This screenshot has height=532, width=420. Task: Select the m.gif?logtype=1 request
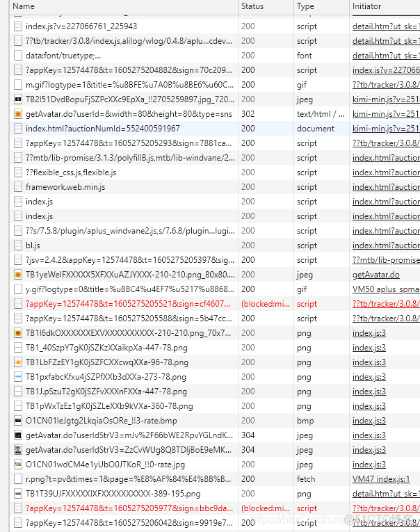click(129, 85)
